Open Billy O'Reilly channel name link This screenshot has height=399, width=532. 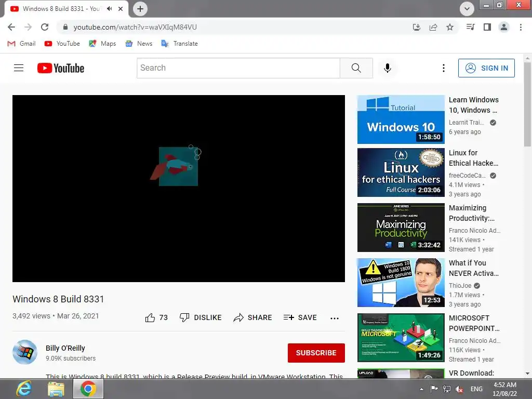(x=65, y=348)
